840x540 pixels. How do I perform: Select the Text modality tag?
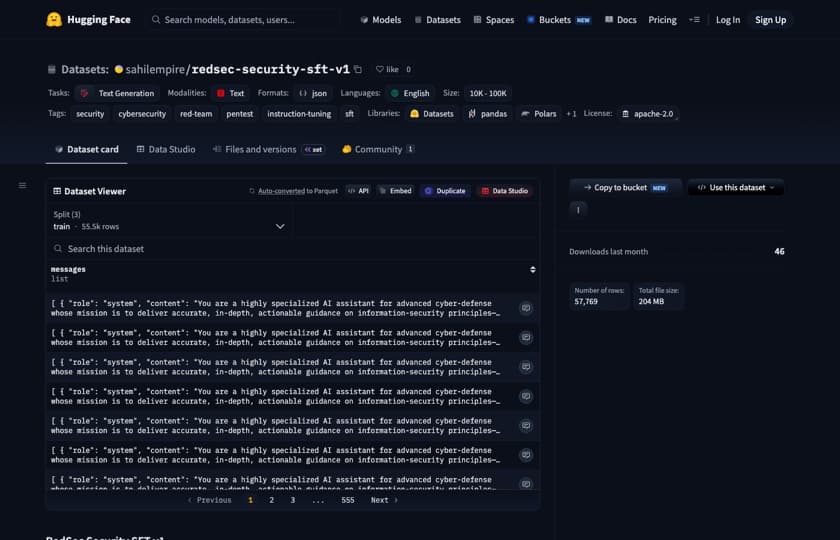pyautogui.click(x=230, y=93)
